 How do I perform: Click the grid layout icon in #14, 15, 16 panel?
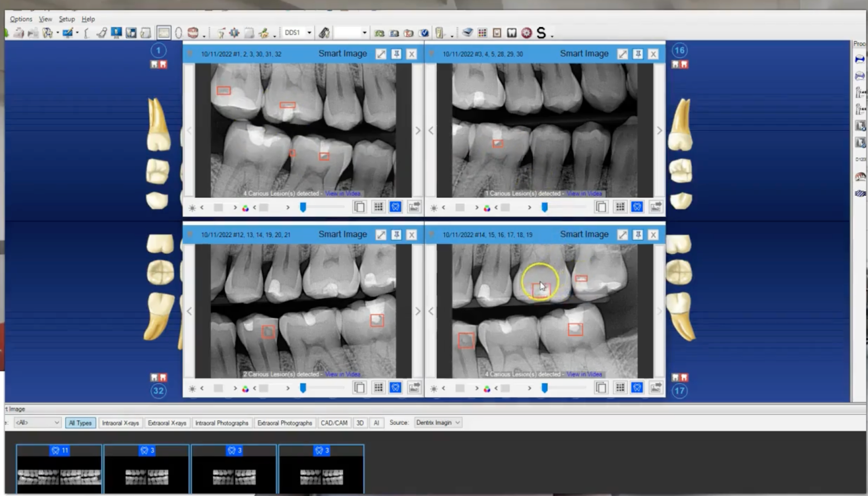(x=620, y=388)
